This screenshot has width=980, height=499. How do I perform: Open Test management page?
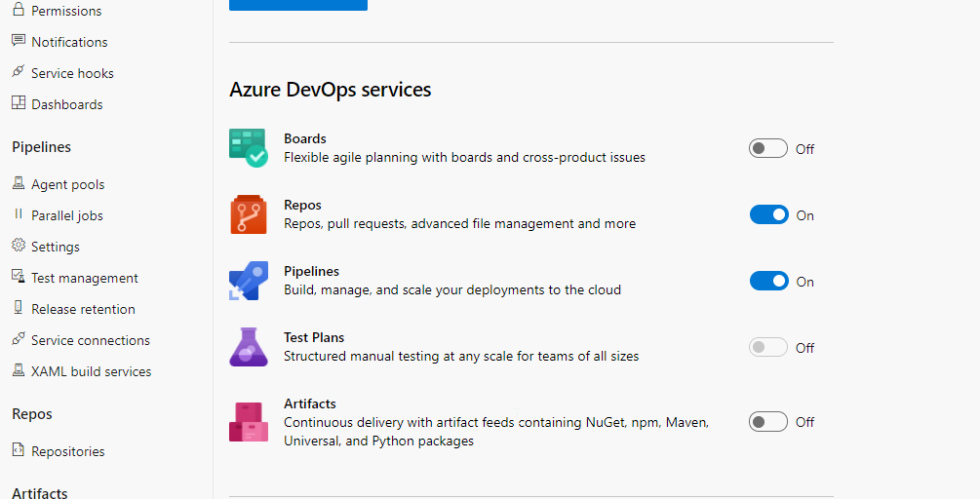click(x=84, y=278)
